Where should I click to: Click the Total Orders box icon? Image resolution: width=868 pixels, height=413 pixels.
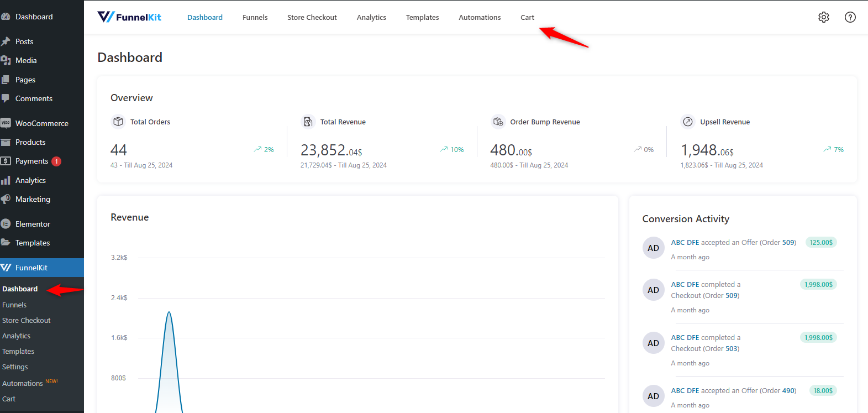[x=118, y=122]
